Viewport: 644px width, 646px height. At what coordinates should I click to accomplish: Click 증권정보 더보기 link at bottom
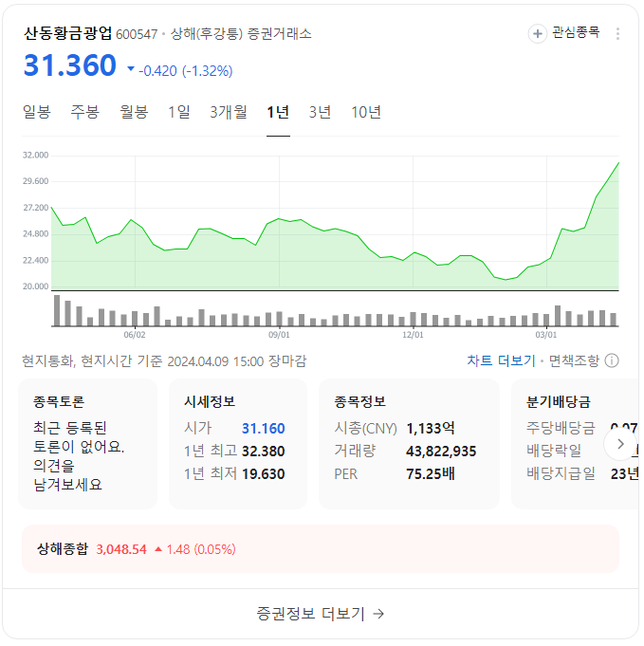coord(321,614)
